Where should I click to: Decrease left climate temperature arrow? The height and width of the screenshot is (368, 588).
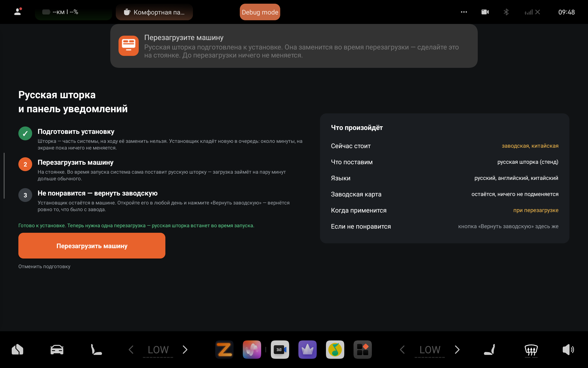[x=131, y=350]
